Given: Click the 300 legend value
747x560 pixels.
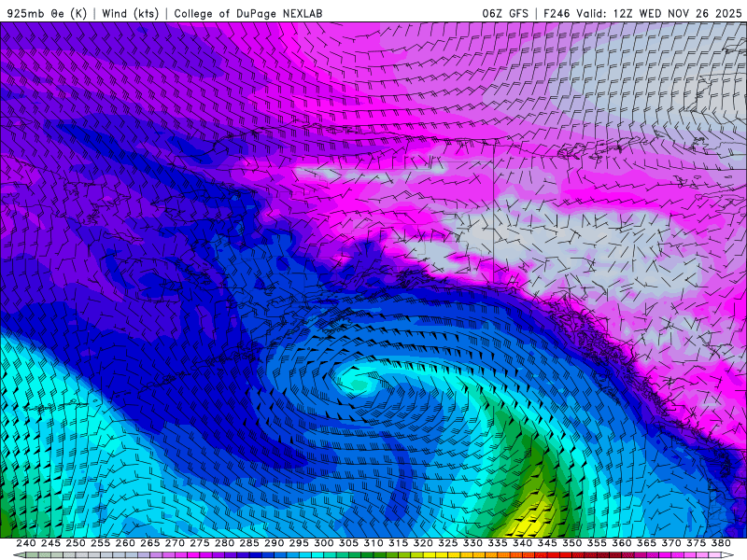Looking at the screenshot, I should pyautogui.click(x=324, y=543).
